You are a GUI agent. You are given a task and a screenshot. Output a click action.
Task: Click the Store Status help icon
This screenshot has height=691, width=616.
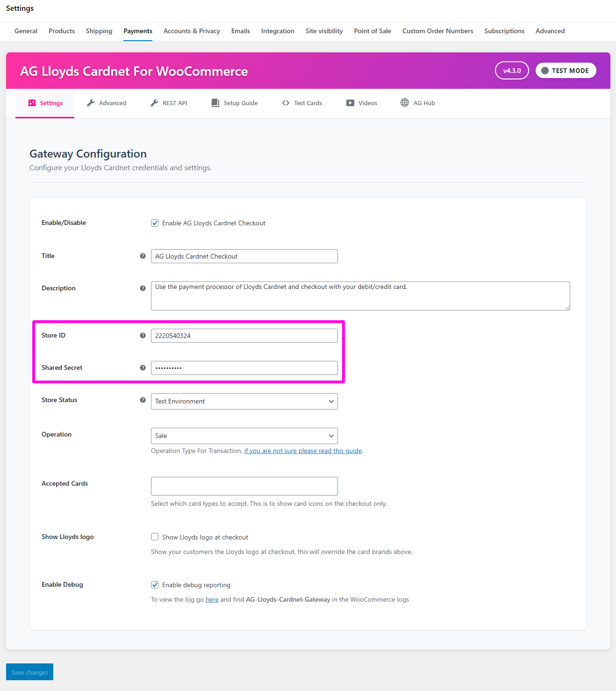pyautogui.click(x=143, y=400)
